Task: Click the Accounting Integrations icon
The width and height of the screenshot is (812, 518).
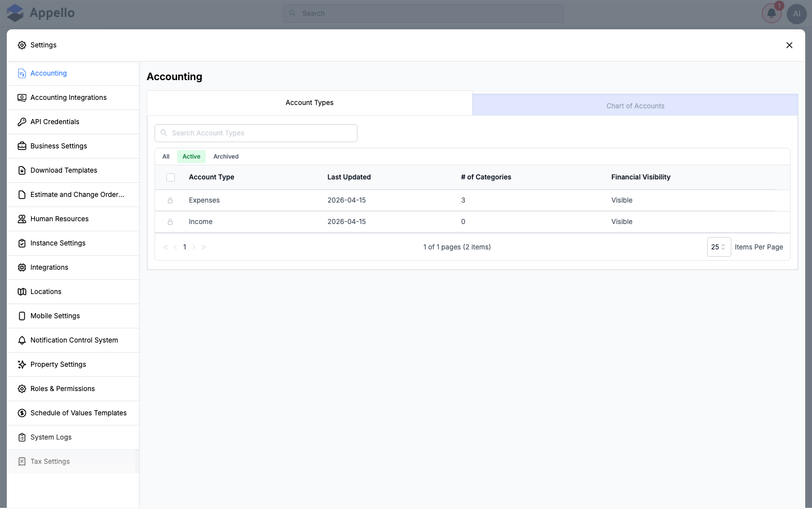Action: 22,98
